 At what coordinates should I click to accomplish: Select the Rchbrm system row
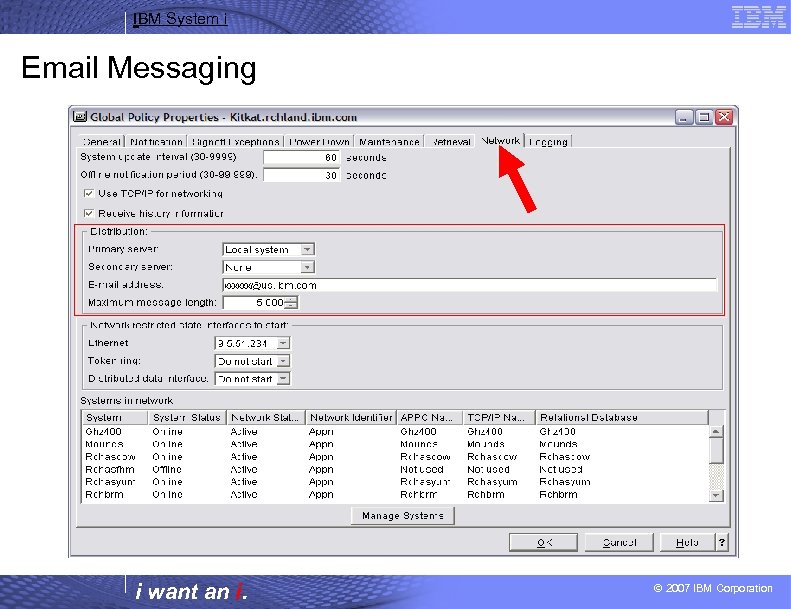tap(395, 495)
